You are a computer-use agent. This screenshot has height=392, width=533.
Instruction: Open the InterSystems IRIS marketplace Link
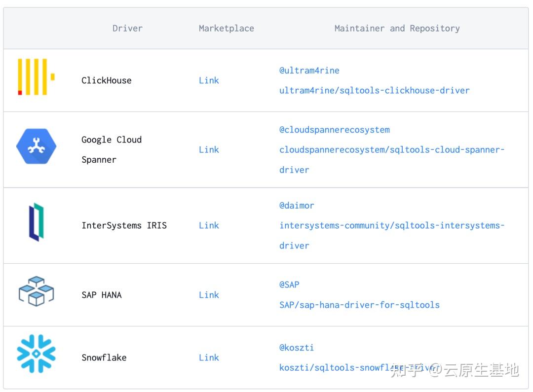(x=209, y=225)
